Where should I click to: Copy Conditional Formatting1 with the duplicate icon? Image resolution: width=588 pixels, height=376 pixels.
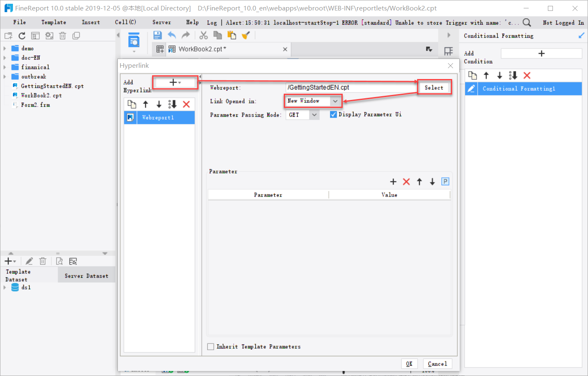[472, 75]
